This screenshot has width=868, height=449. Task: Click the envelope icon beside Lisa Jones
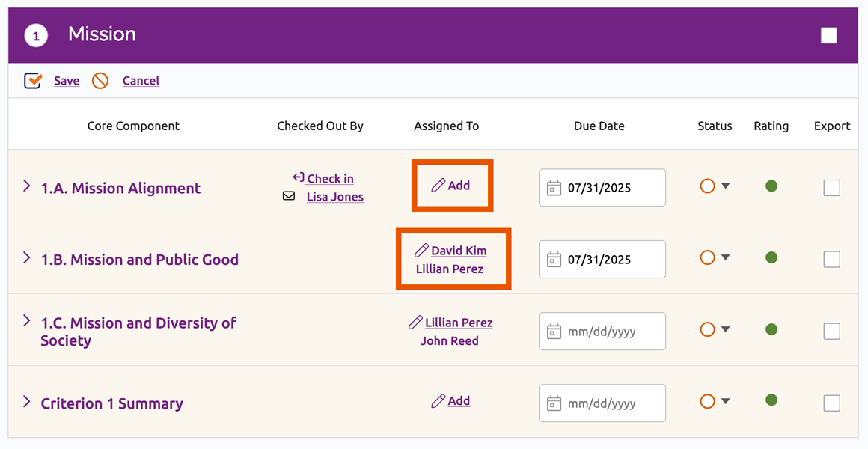pos(289,198)
